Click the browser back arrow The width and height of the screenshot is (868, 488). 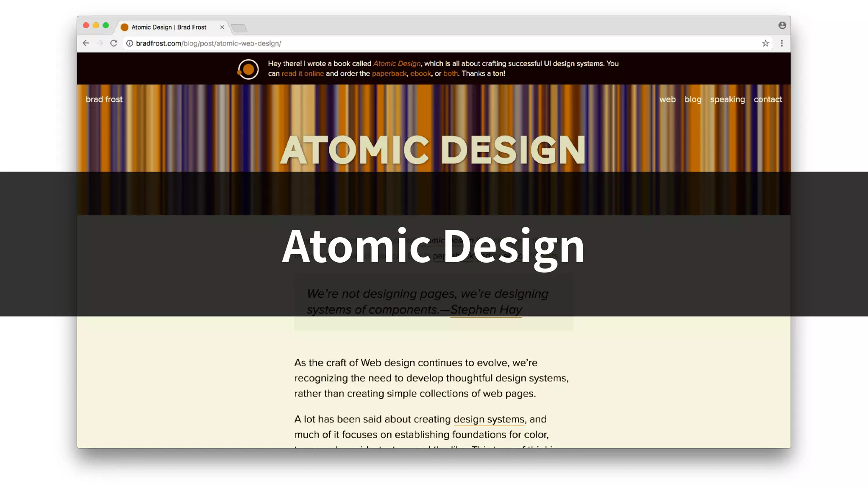pos(86,43)
